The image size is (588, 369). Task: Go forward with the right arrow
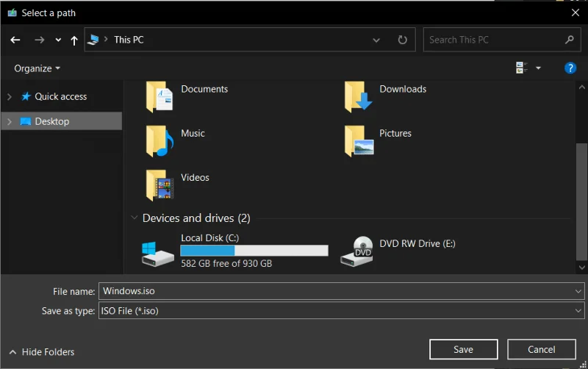(40, 40)
